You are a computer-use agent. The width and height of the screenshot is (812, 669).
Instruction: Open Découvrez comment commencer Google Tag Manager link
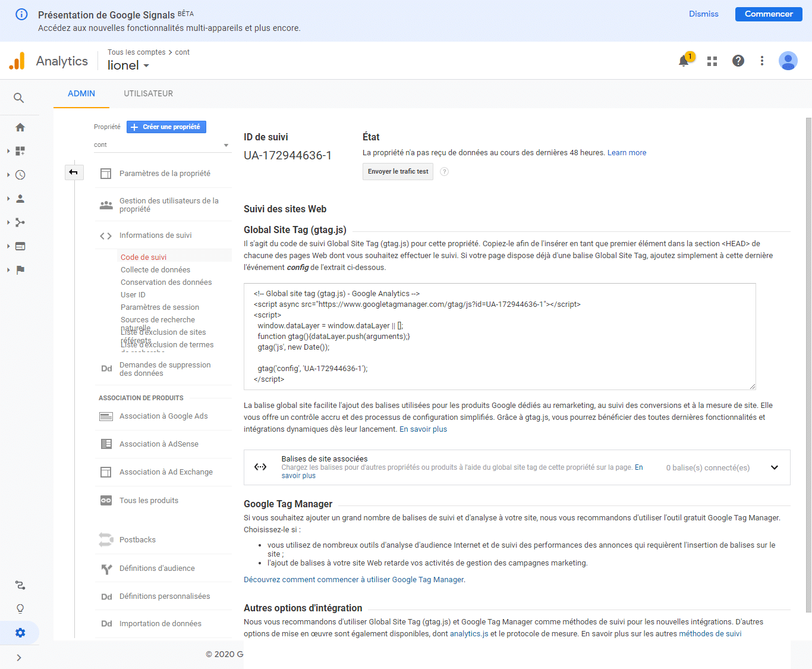(354, 580)
